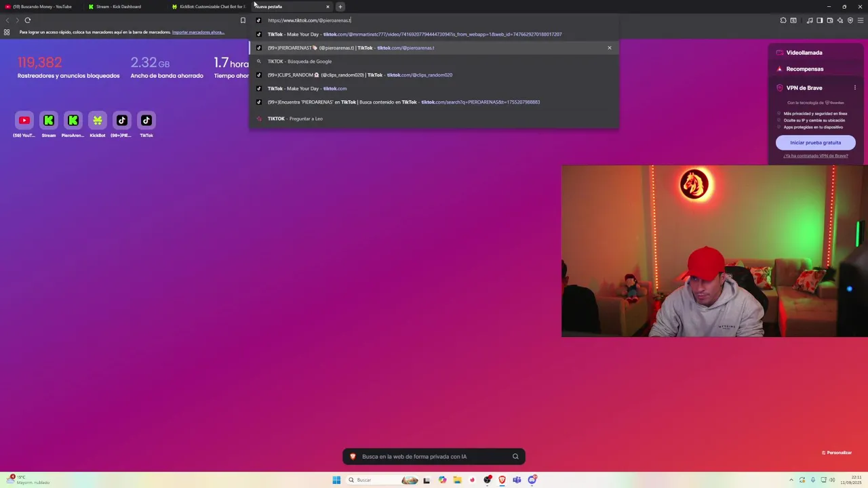
Task: Open the Windows Start button
Action: tap(336, 480)
